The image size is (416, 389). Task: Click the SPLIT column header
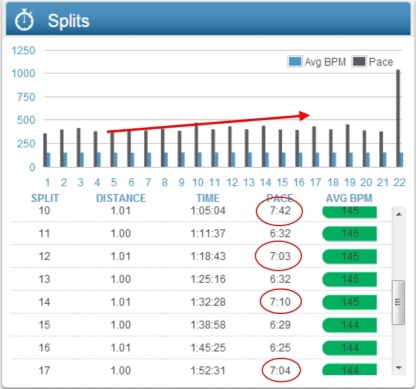[x=45, y=198]
